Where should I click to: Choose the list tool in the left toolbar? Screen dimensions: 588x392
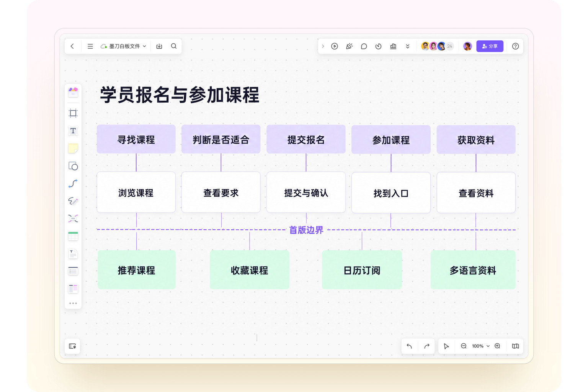click(73, 271)
